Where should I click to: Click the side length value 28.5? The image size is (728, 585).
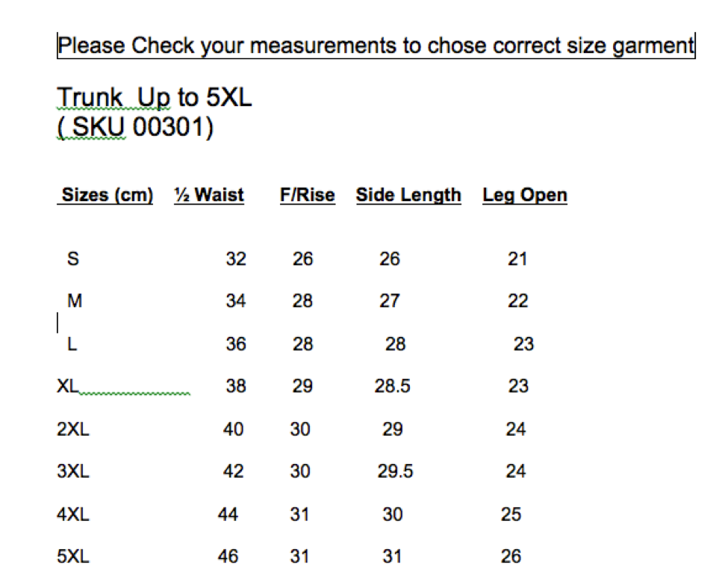click(393, 386)
